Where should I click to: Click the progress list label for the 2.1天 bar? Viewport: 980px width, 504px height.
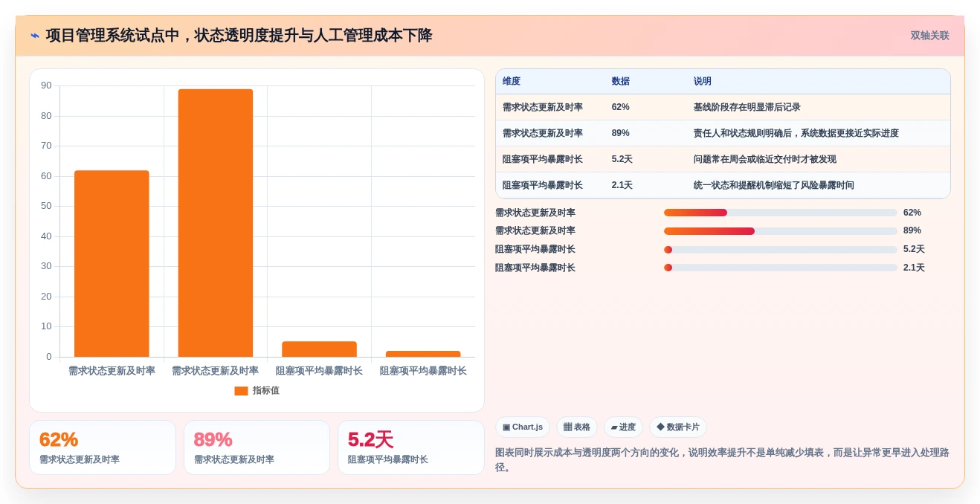coord(535,268)
